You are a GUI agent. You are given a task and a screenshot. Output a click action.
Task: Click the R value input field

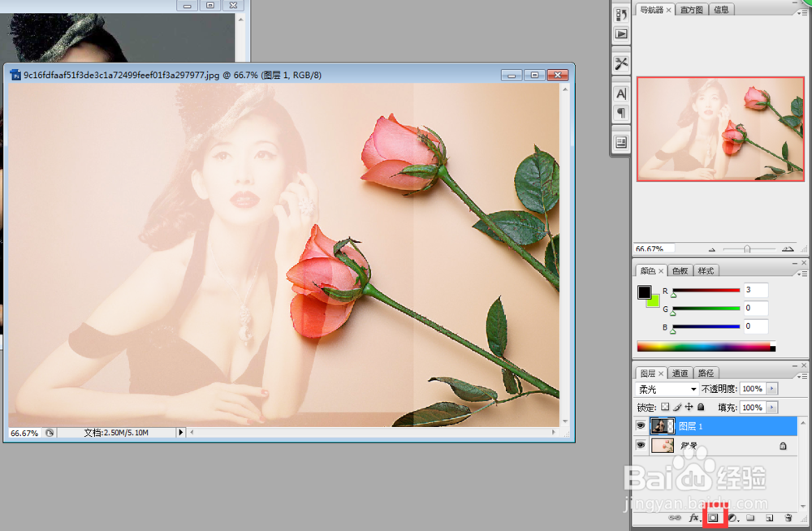pos(755,290)
